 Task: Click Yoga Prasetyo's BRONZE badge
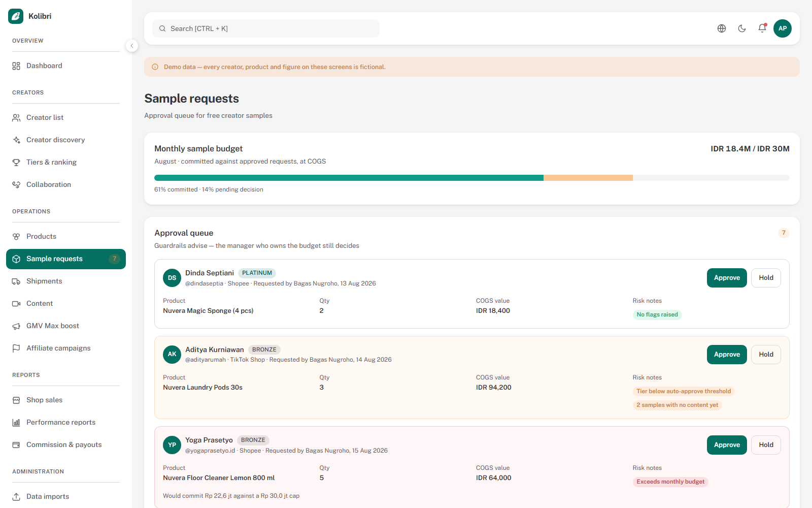(253, 440)
